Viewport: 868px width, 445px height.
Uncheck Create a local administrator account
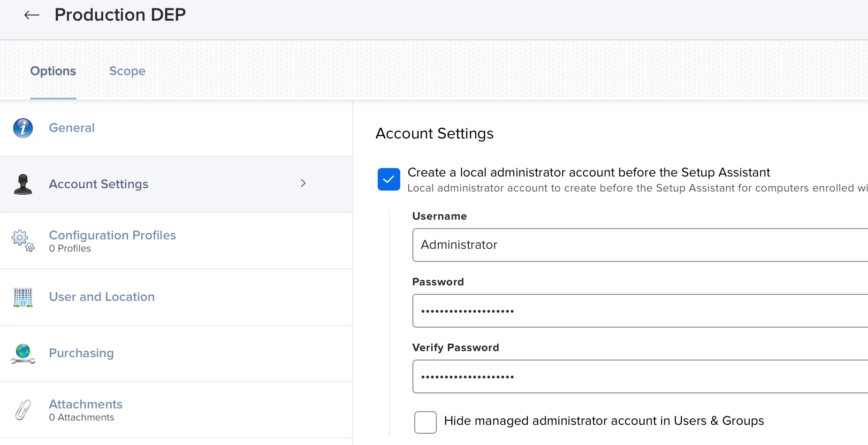pyautogui.click(x=388, y=179)
